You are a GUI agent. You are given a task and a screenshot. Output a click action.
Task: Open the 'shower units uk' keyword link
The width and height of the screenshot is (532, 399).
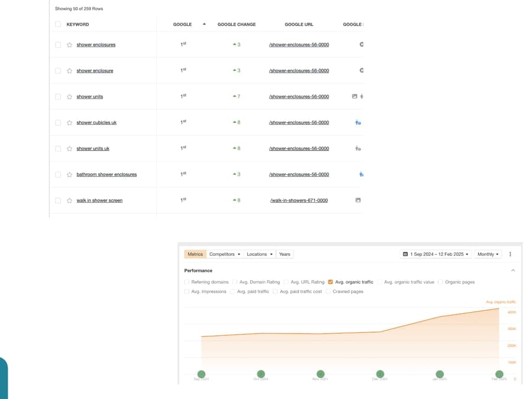point(93,148)
